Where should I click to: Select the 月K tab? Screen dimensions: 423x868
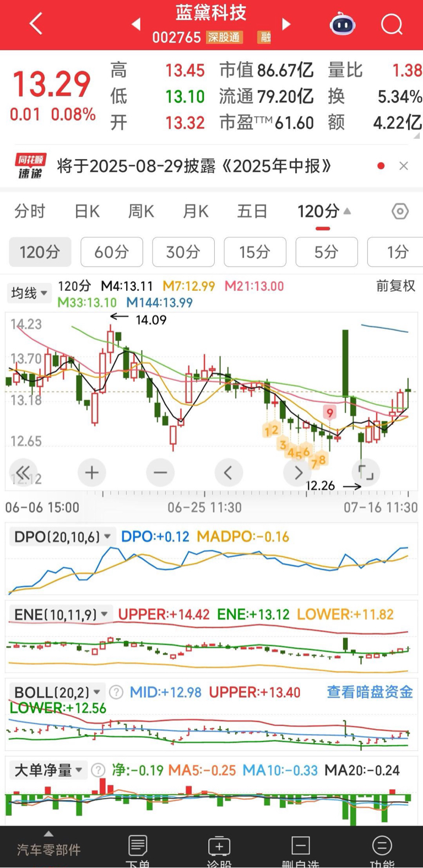click(x=196, y=211)
